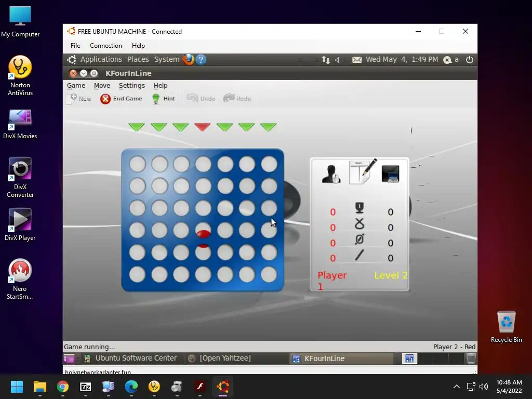Viewport: 532px width, 399px height.
Task: Open Nero StartSmart desktop shortcut
Action: click(x=20, y=279)
